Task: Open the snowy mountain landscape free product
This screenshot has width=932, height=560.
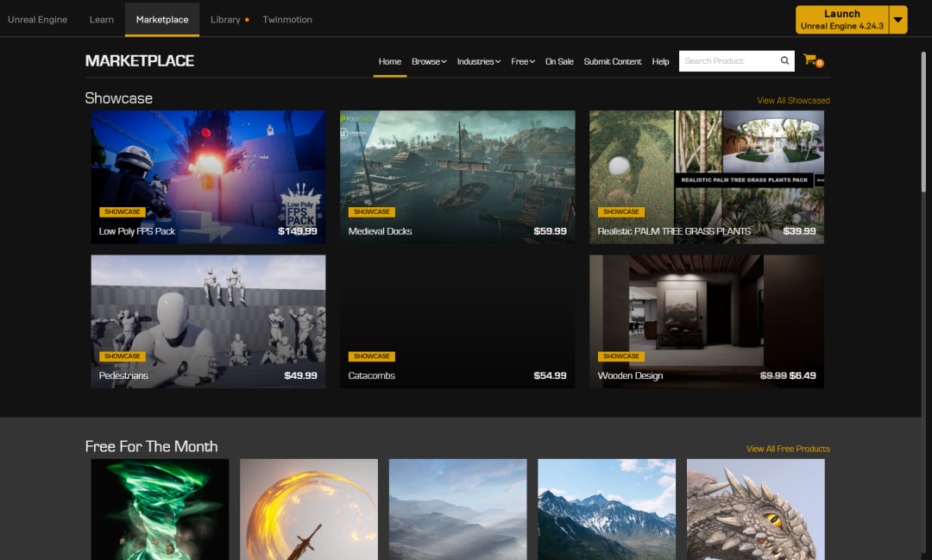Action: [x=607, y=509]
